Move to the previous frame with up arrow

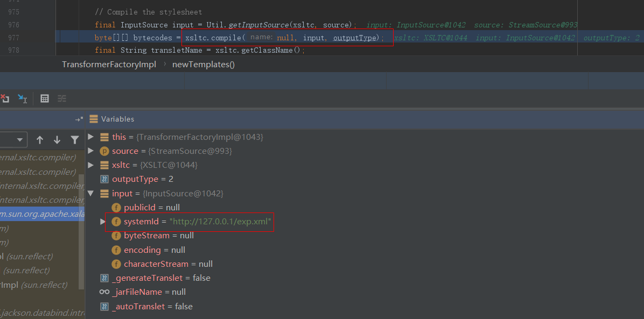[40, 140]
